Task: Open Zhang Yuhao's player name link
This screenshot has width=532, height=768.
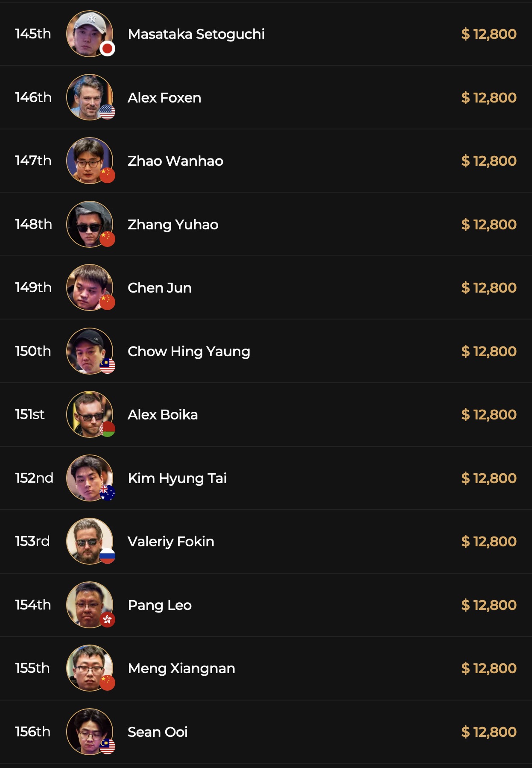Action: (173, 224)
